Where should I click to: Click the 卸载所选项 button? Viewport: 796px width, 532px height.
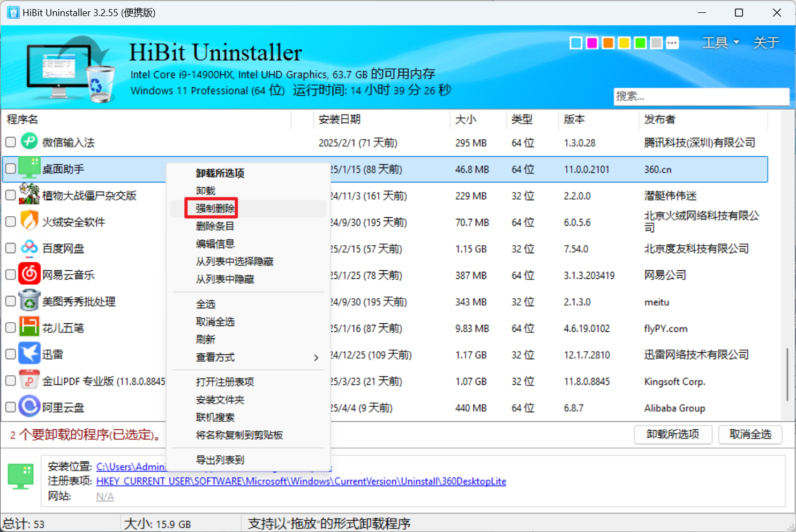point(673,435)
